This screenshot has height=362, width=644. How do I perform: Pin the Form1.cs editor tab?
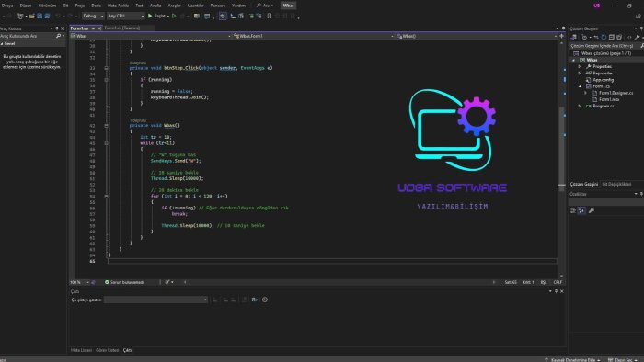[x=93, y=28]
